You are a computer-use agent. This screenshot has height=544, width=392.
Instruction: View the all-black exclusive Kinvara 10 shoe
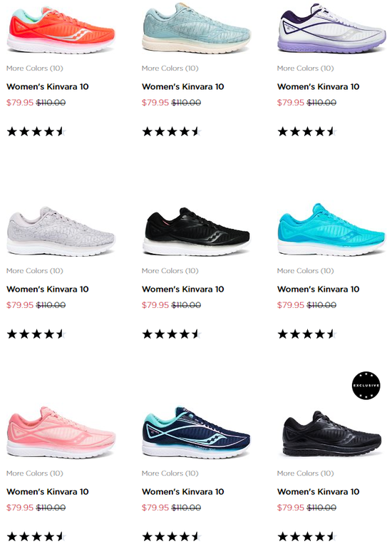(331, 433)
